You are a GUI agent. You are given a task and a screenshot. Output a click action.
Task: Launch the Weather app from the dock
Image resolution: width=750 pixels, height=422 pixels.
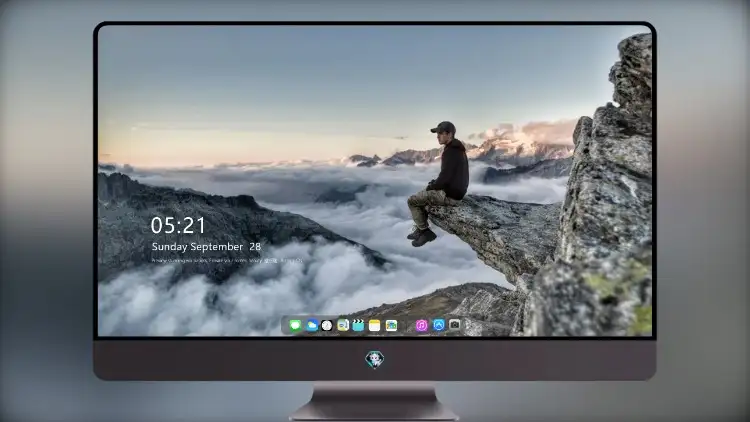coord(312,325)
